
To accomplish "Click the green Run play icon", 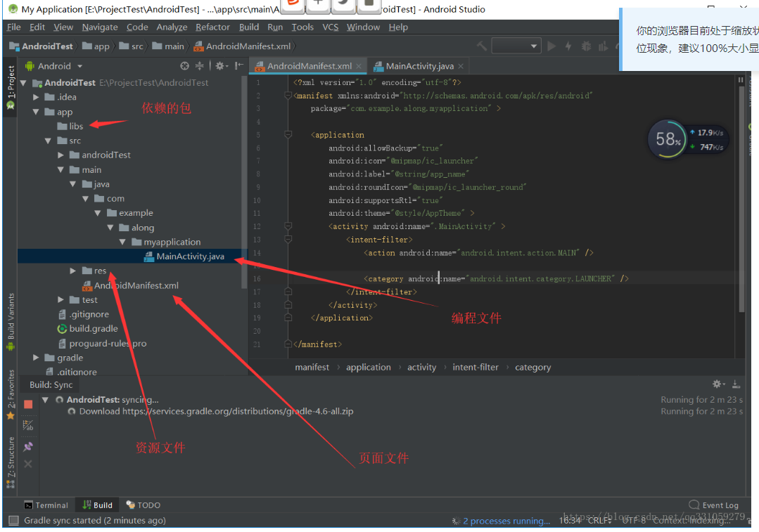I will pos(551,46).
